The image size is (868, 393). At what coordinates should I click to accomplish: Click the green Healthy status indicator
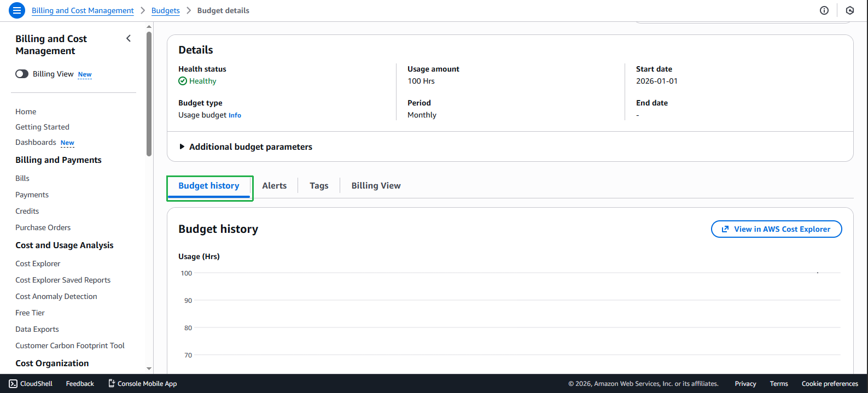[197, 81]
